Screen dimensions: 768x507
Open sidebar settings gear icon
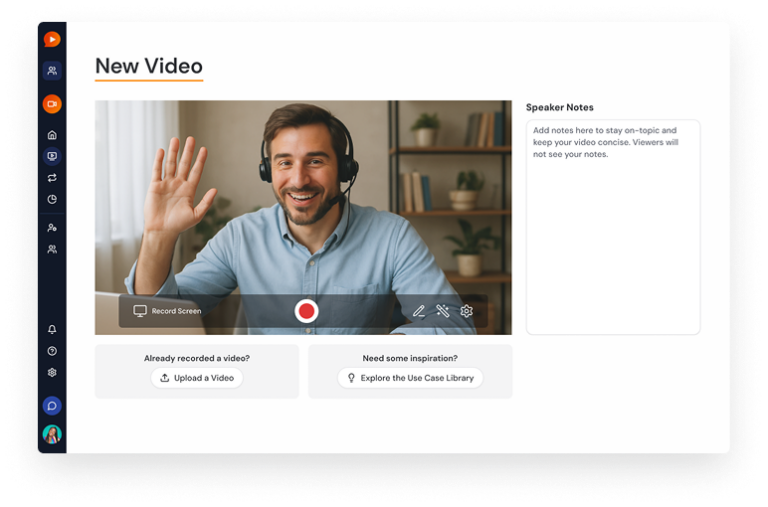tap(52, 373)
